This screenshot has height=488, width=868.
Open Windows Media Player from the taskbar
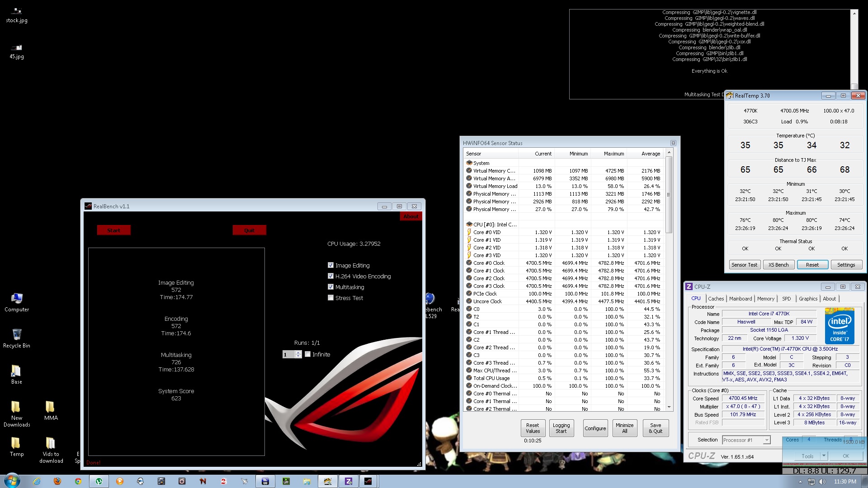(119, 481)
